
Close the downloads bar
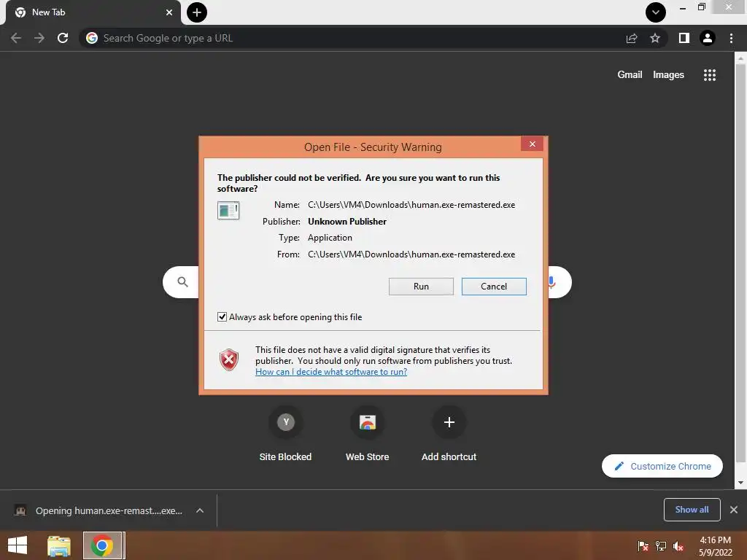(x=734, y=510)
